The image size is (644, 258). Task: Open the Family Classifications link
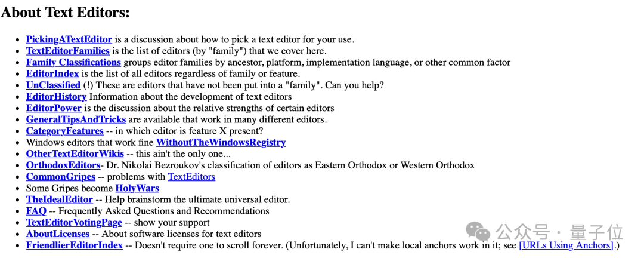pos(73,63)
